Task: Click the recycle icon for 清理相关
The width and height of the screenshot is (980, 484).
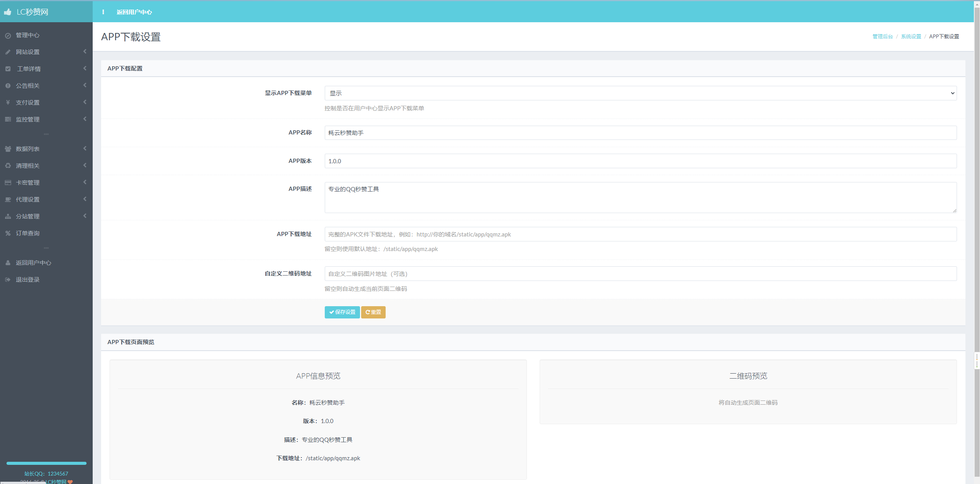Action: [8, 166]
